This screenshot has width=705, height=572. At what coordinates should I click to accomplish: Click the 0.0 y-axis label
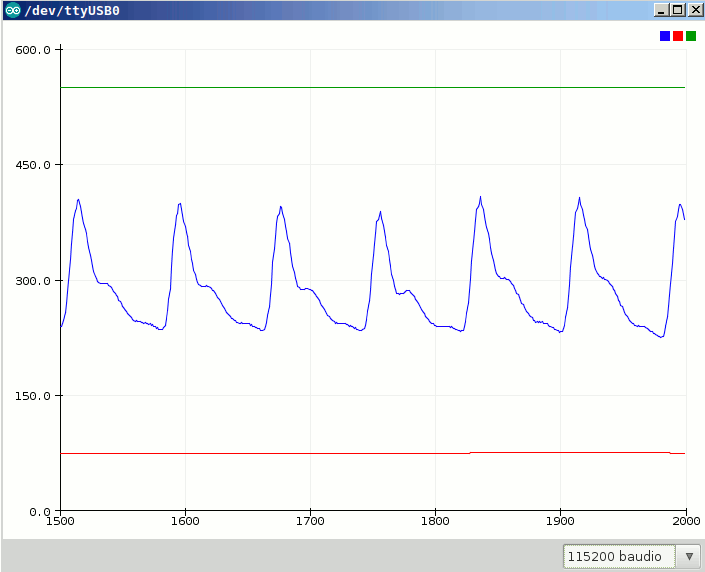click(x=40, y=512)
